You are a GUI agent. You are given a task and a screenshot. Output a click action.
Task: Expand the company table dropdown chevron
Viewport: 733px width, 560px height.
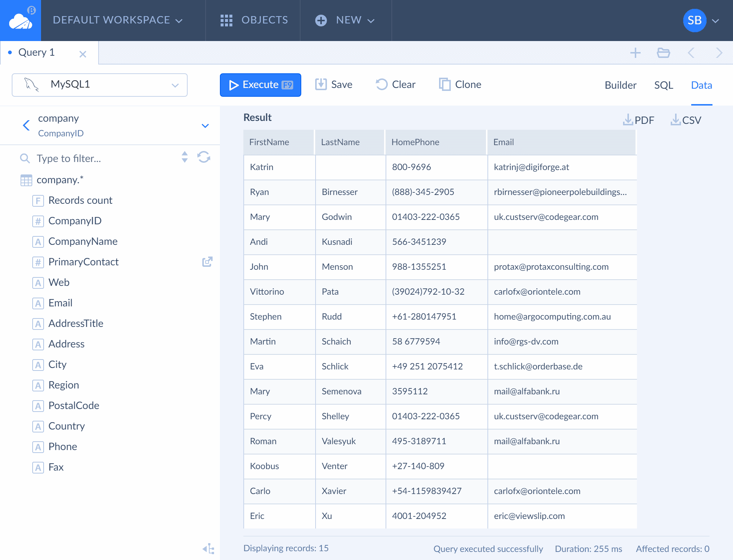205,126
